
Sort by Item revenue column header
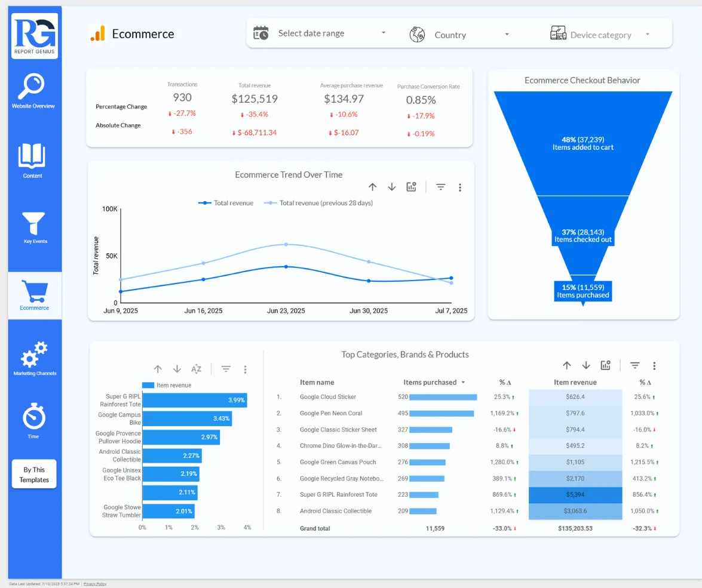click(575, 382)
